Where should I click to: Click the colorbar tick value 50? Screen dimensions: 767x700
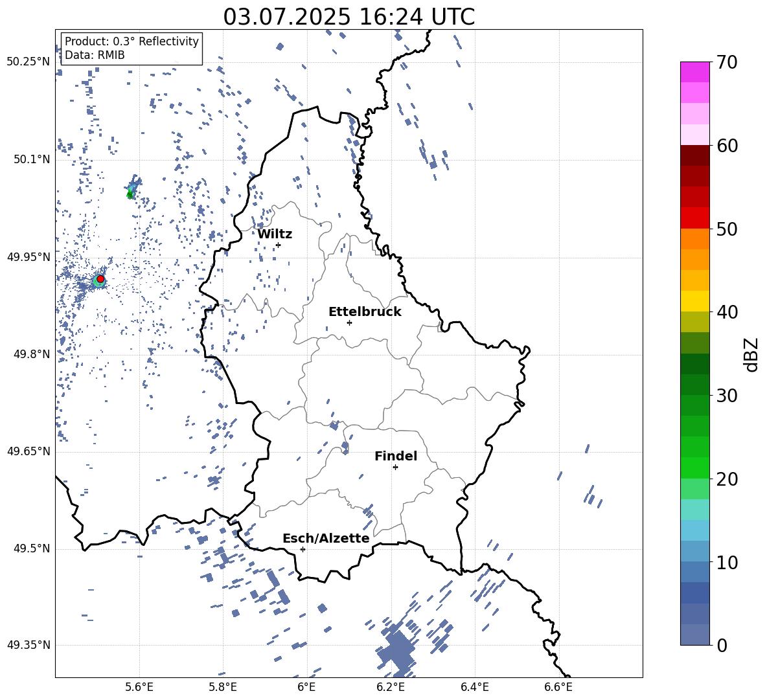coord(726,229)
